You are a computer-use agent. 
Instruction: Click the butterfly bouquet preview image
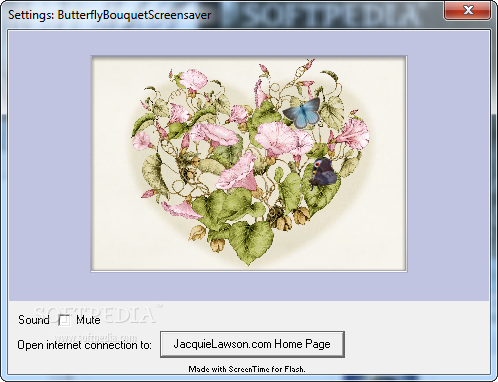point(249,164)
